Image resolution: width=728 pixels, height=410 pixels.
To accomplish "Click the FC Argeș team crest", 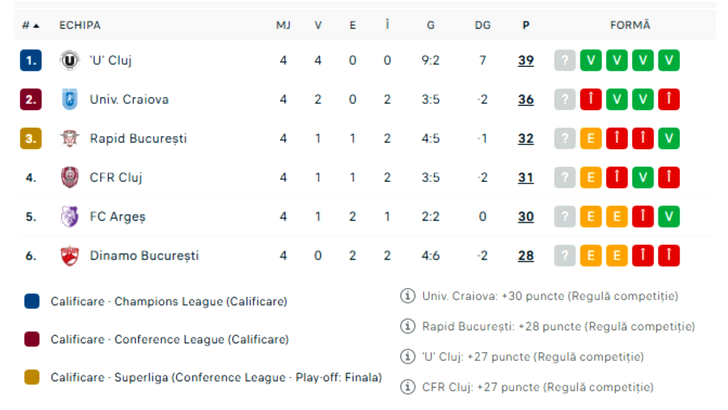I will (69, 217).
